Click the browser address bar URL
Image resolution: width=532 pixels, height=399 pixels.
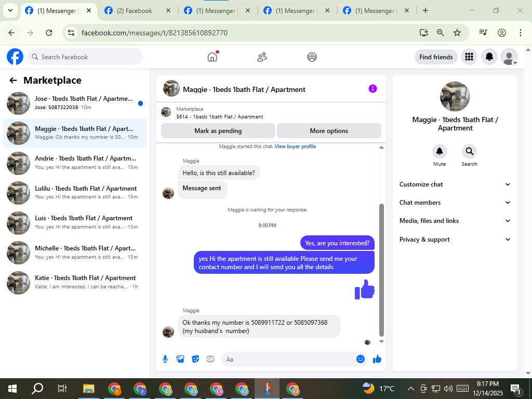click(x=154, y=33)
